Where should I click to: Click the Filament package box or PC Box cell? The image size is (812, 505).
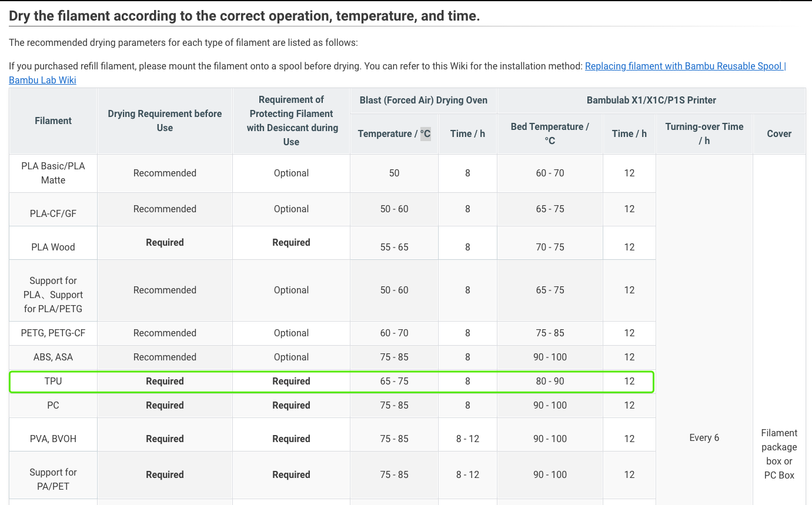[x=779, y=454]
